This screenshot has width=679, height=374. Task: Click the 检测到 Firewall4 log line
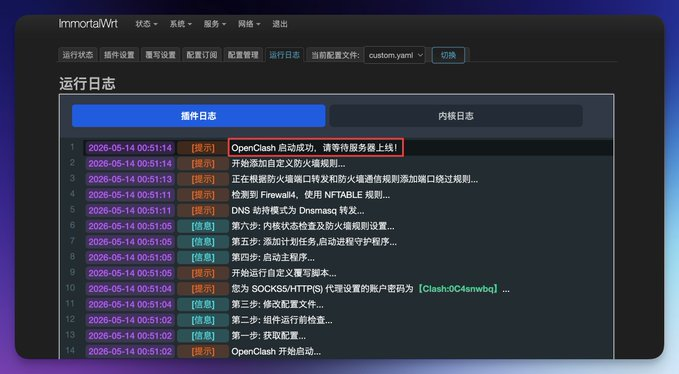(310, 195)
